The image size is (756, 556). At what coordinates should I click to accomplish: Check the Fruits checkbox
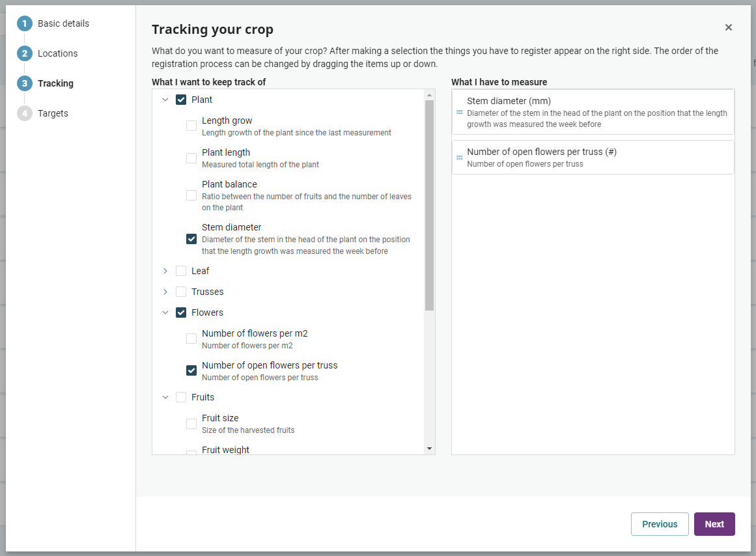click(181, 397)
